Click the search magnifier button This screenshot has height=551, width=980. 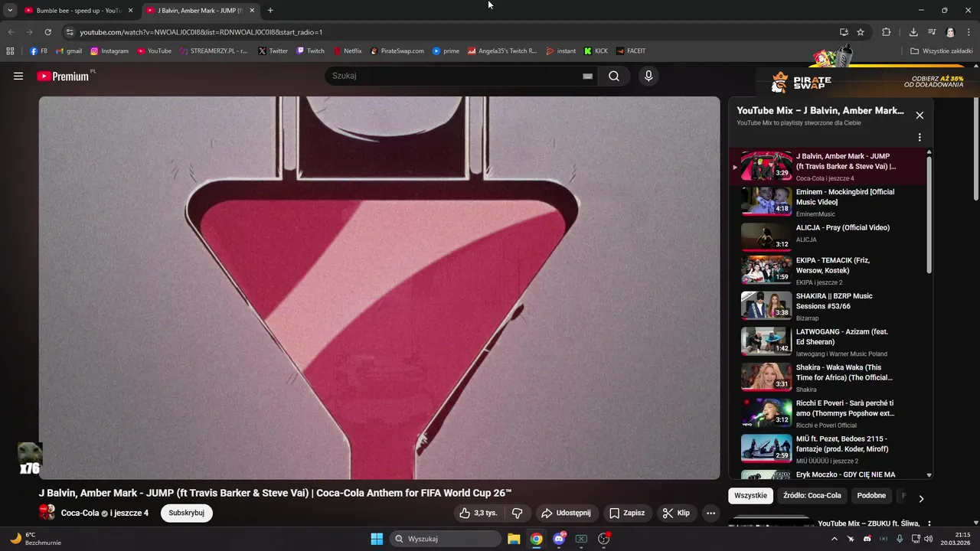point(614,76)
